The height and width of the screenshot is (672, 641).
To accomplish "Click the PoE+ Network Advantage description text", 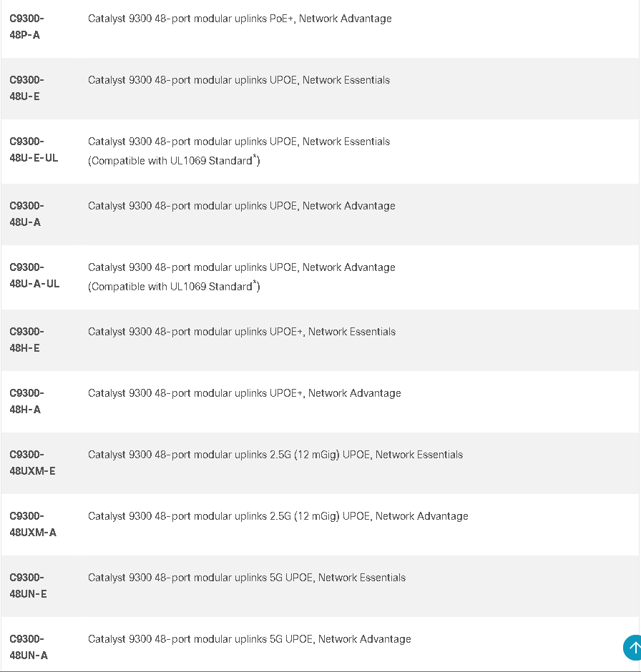I will [240, 19].
